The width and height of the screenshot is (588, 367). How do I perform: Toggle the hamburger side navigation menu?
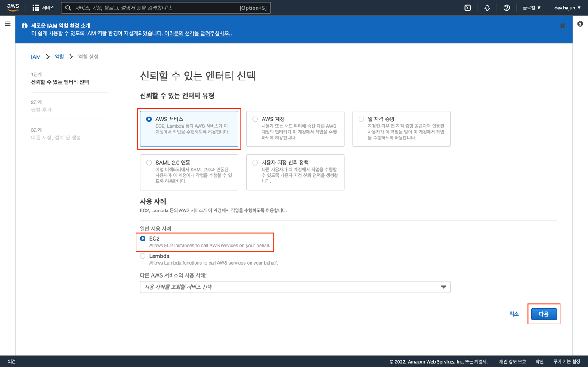coord(8,24)
